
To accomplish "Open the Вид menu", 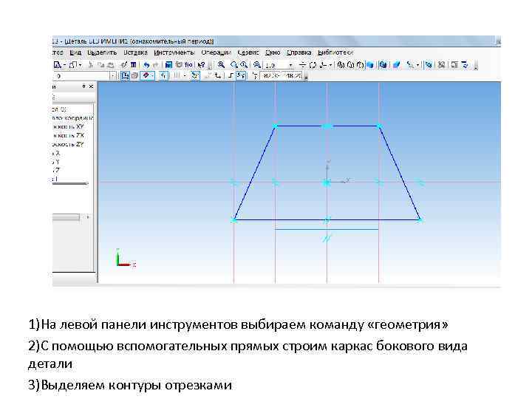I will pos(75,52).
